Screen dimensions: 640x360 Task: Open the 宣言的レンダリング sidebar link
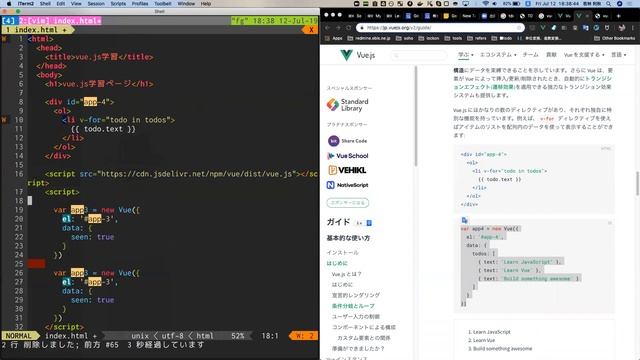356,295
